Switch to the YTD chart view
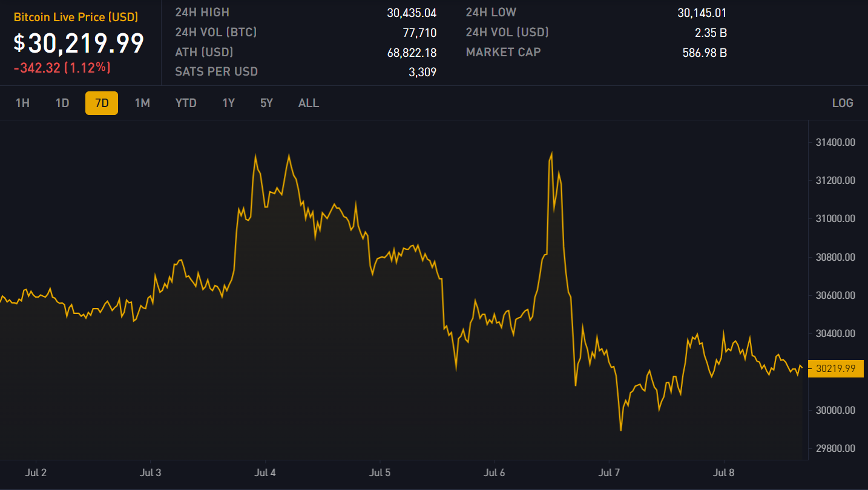 186,103
